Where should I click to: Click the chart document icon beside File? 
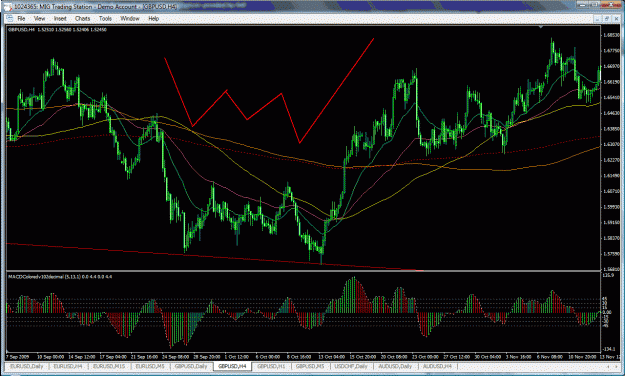click(10, 18)
